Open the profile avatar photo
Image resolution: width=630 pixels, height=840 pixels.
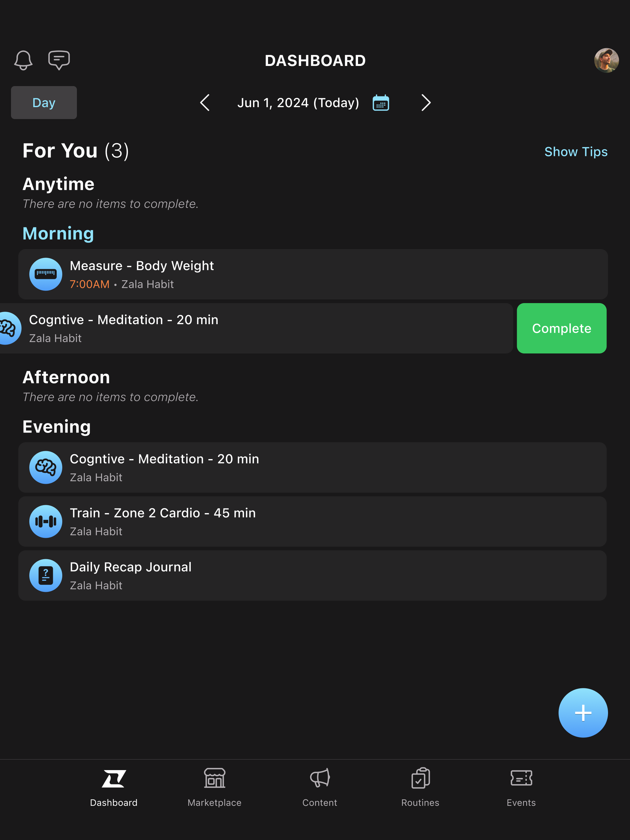[x=606, y=60]
